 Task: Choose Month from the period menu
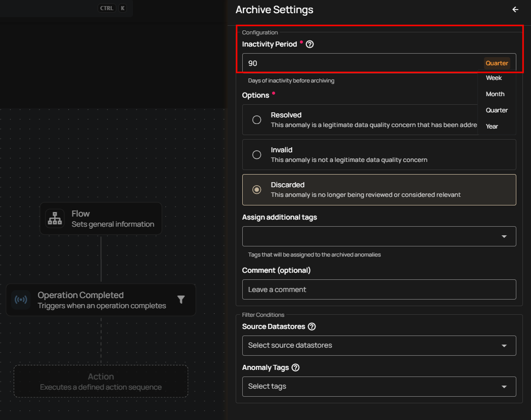pos(495,94)
